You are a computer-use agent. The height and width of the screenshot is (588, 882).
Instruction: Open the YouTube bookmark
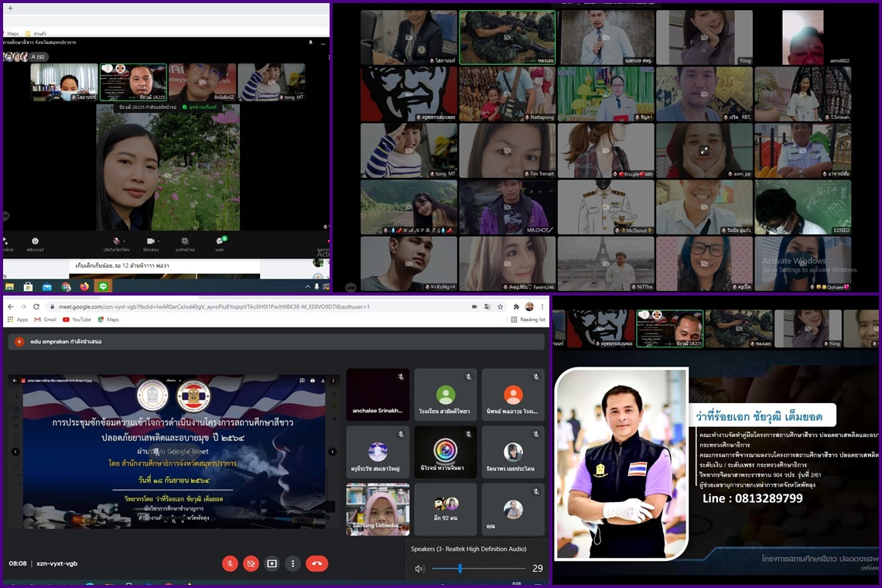pos(77,320)
